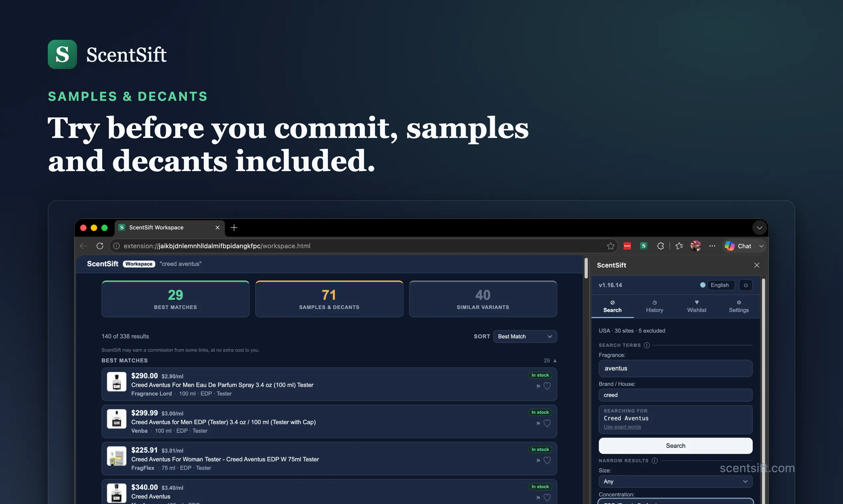Viewport: 843px width, 504px height.
Task: Click the white Search button
Action: click(675, 446)
